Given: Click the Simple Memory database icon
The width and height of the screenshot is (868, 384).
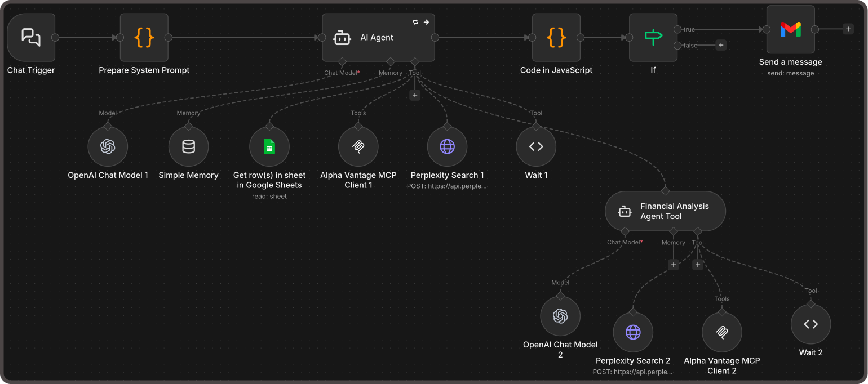Looking at the screenshot, I should point(189,147).
